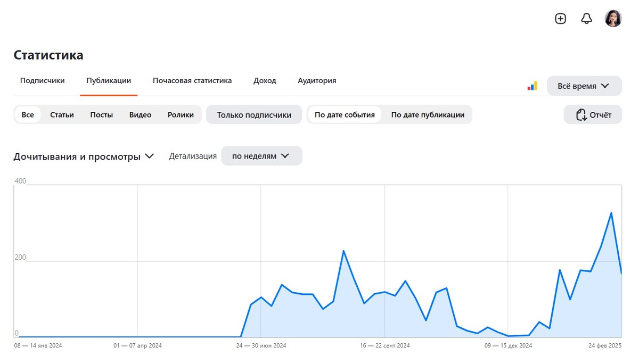Click the 16 — 22 сент 2024 axis label
The image size is (639, 364).
click(384, 345)
